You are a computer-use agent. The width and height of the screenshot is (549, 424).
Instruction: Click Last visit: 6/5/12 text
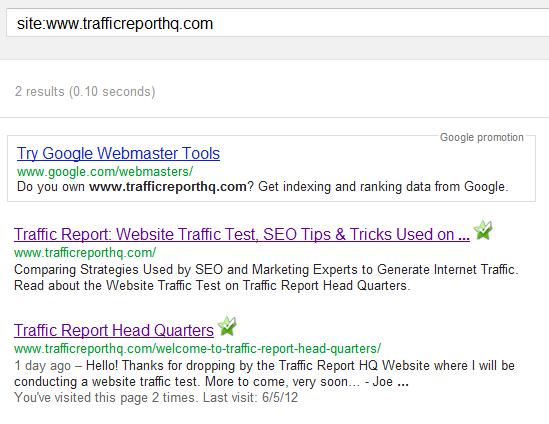click(x=250, y=398)
